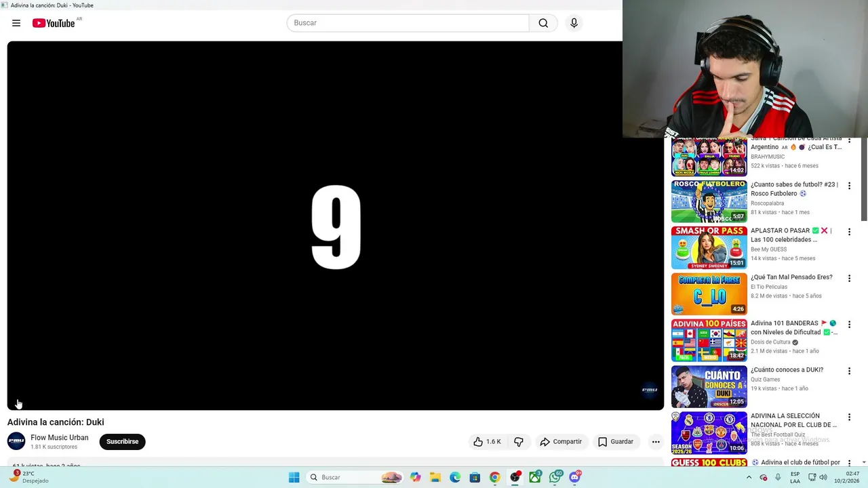Viewport: 868px width, 488px height.
Task: Click channel name 'BRAHYMUSIC'
Action: click(768, 157)
